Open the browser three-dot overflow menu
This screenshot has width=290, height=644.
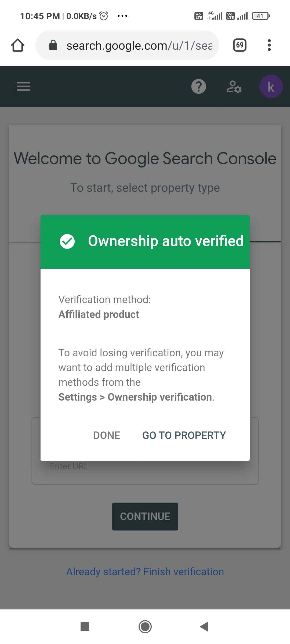(269, 45)
